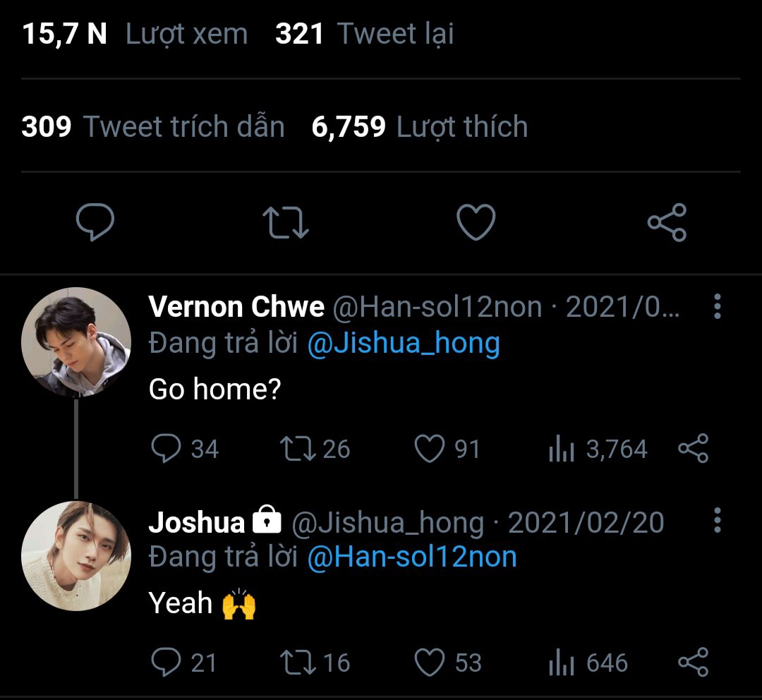Open more options for Joshua's tweet
Viewport: 762px width, 700px height.
[717, 521]
